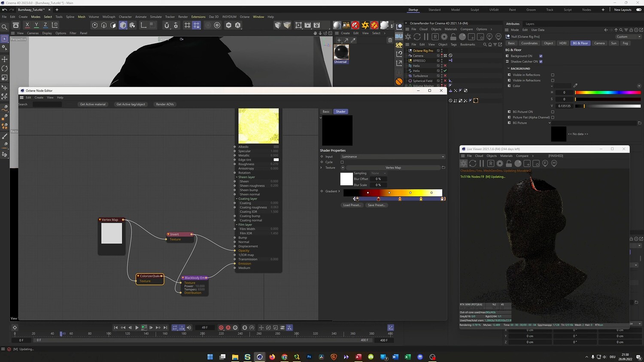
Task: Go to the end of the timeline
Action: coord(165,328)
